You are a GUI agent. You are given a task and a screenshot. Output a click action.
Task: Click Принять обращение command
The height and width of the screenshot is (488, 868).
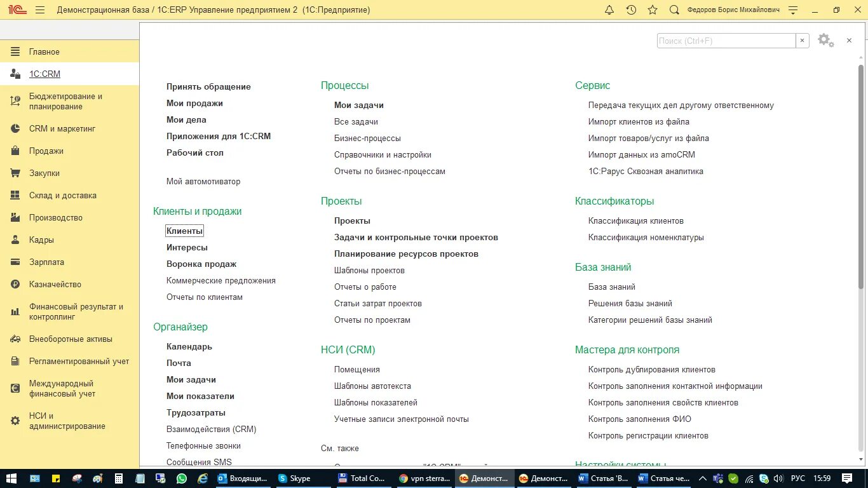click(208, 86)
